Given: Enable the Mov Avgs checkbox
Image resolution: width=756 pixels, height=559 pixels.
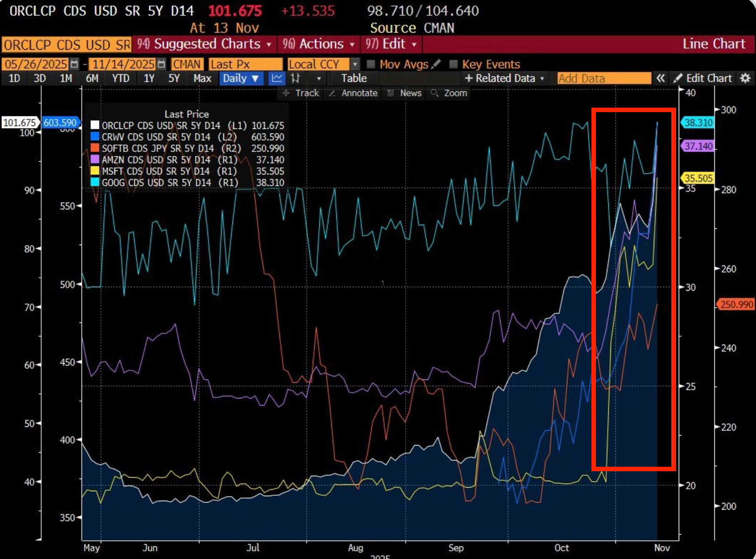Looking at the screenshot, I should pos(371,64).
